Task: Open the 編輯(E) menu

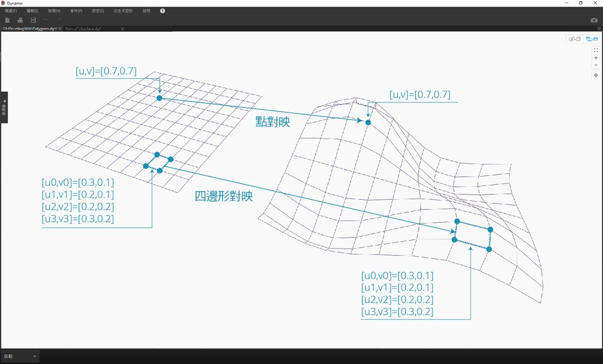Action: [x=32, y=11]
